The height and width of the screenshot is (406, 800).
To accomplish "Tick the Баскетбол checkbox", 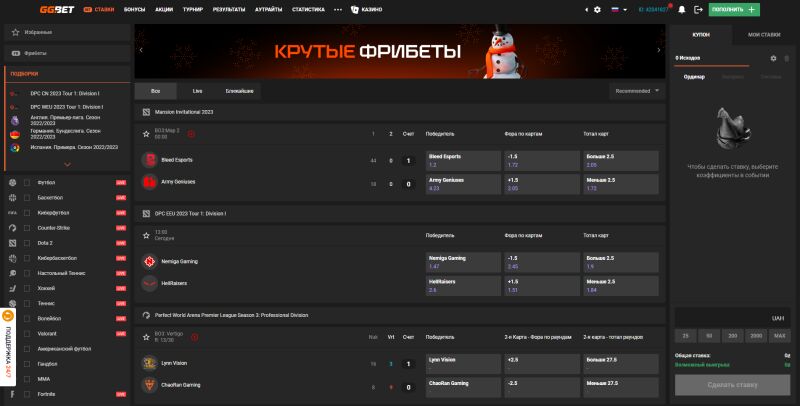I will 27,198.
